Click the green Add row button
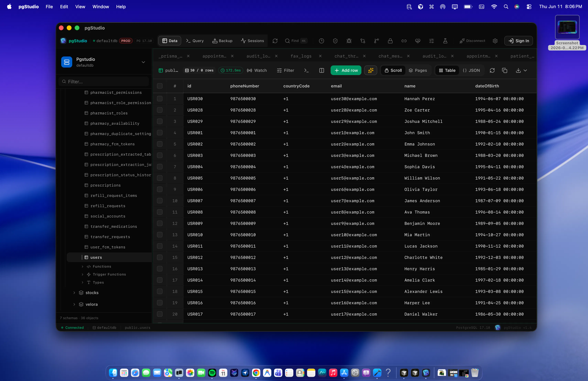This screenshot has width=588, height=381. pyautogui.click(x=346, y=70)
